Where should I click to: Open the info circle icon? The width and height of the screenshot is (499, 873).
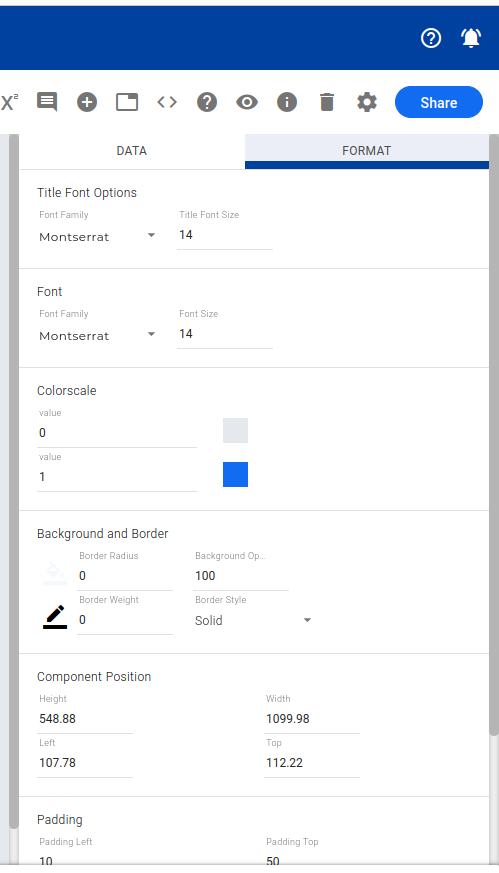coord(287,102)
